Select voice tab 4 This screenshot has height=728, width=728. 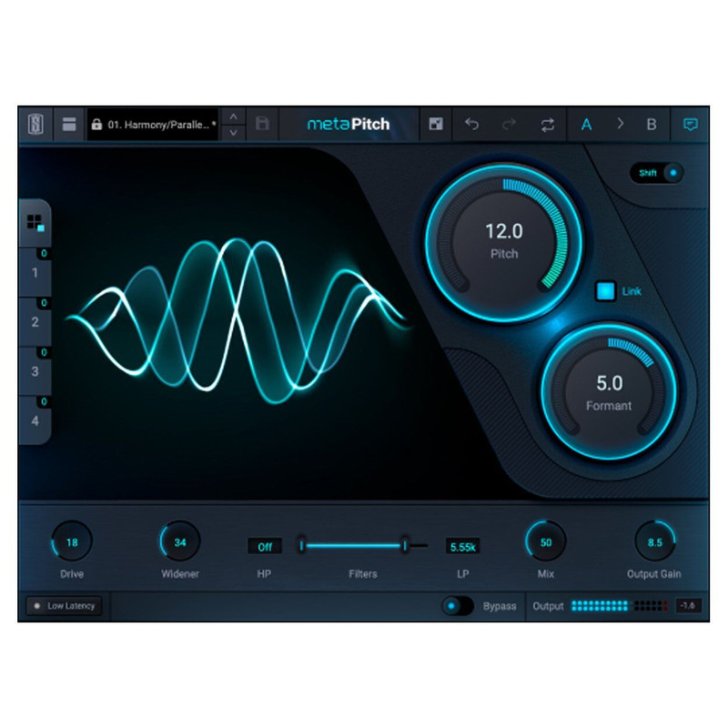click(35, 420)
